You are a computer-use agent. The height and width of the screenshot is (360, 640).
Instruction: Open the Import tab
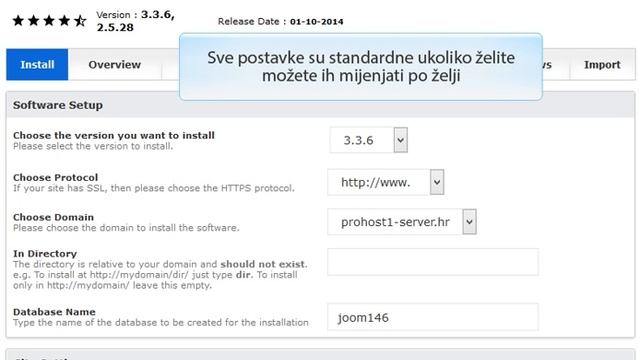click(x=602, y=64)
